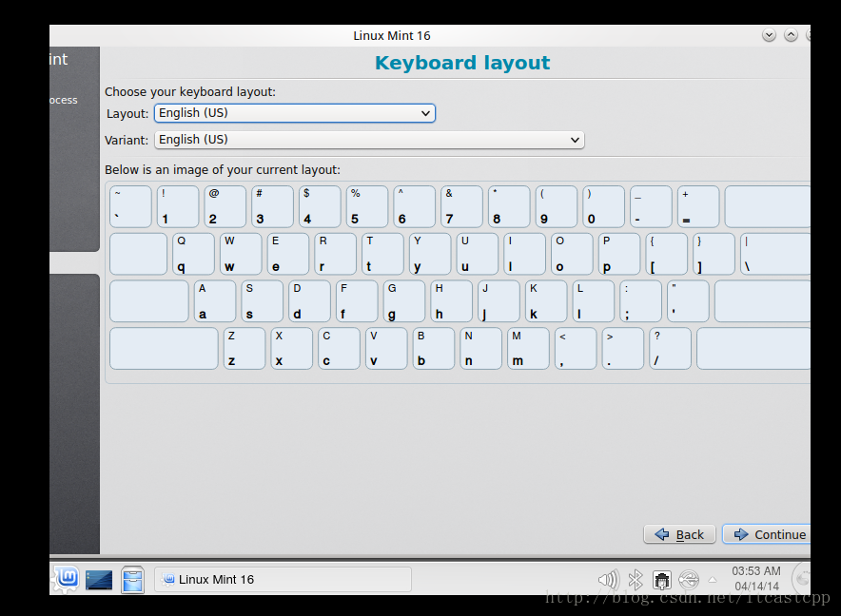The image size is (841, 616).
Task: Click the 5 / % key in preview
Action: [367, 206]
